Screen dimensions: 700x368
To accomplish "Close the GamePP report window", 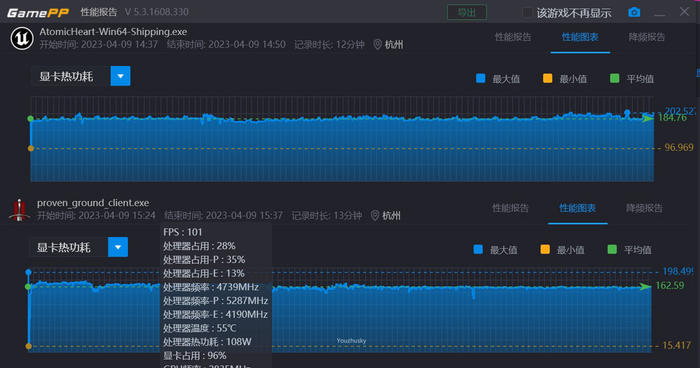I will (x=684, y=12).
